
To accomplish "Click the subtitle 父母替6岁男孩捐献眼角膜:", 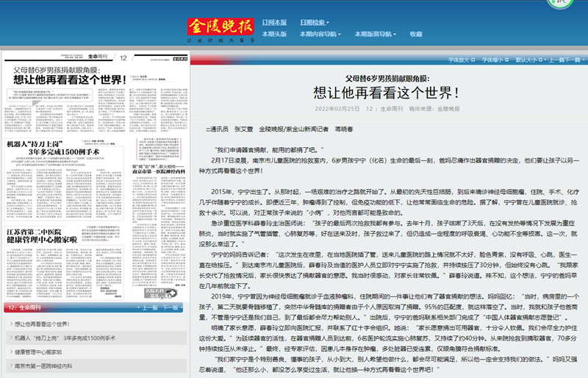I will pos(387,79).
